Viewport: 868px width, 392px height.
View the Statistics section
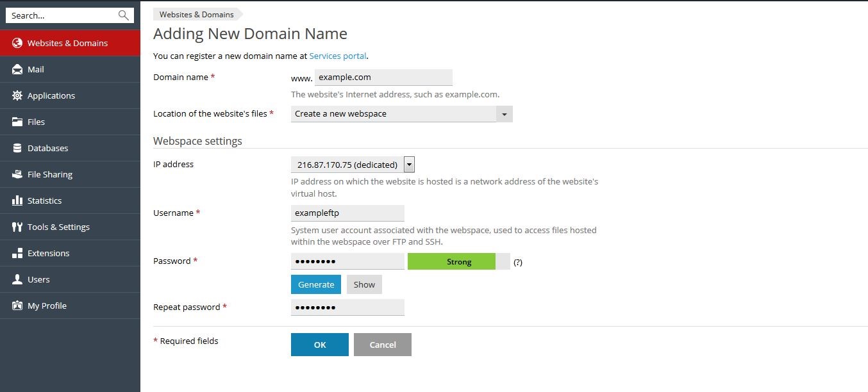tap(70, 200)
